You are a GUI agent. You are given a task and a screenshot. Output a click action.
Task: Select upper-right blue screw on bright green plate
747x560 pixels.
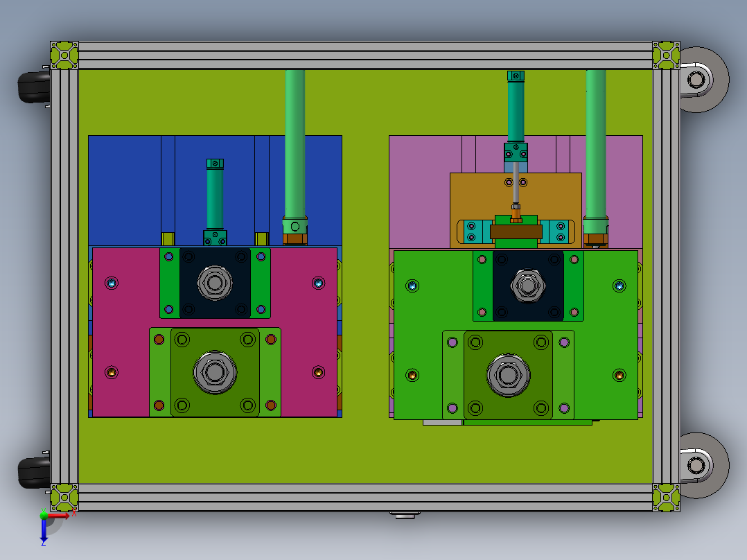pyautogui.click(x=619, y=286)
